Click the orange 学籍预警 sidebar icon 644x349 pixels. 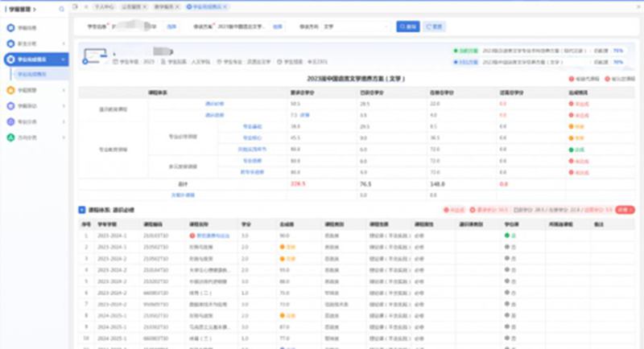pos(10,90)
